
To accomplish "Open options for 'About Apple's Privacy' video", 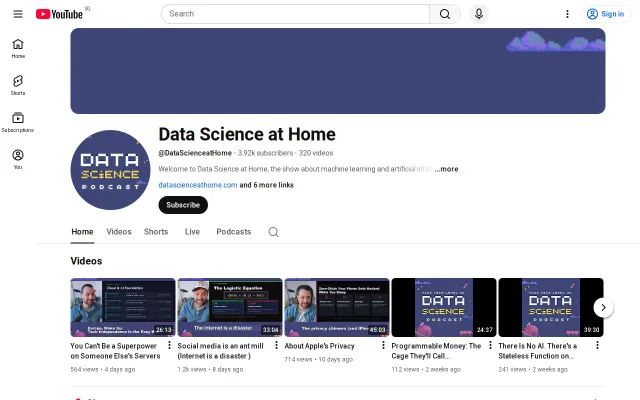I will click(x=383, y=345).
